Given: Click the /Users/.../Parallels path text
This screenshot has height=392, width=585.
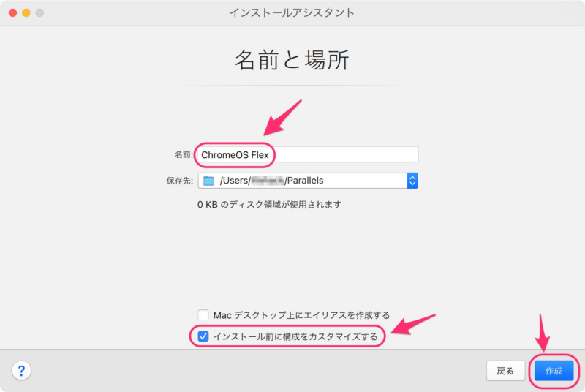Looking at the screenshot, I should click(271, 181).
